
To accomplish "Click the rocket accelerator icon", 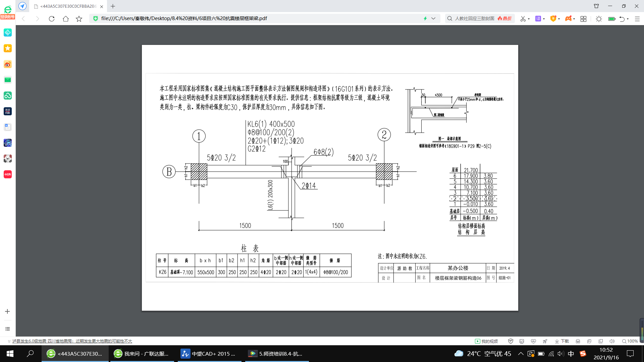I will pyautogui.click(x=545, y=341).
